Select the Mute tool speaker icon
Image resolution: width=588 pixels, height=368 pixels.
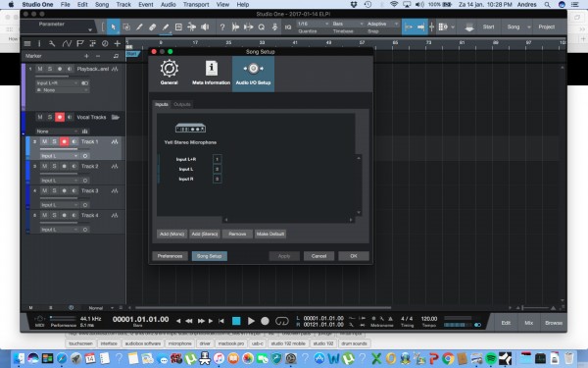pyautogui.click(x=205, y=27)
